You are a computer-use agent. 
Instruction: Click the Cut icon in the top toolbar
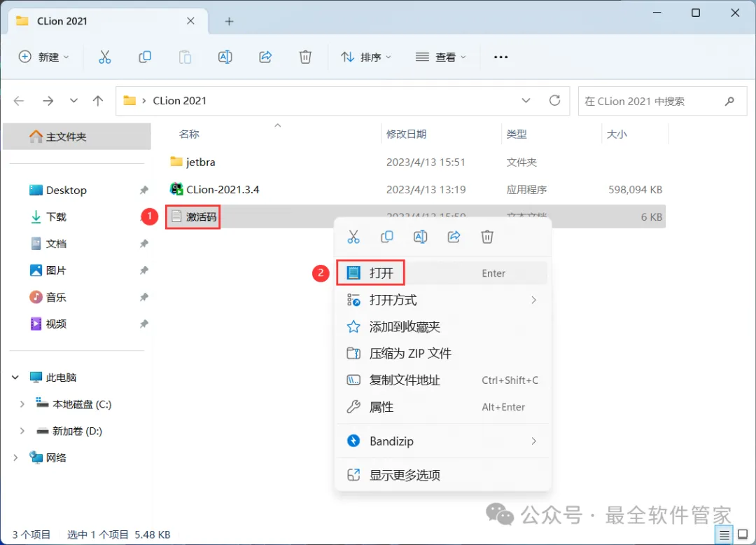click(104, 57)
